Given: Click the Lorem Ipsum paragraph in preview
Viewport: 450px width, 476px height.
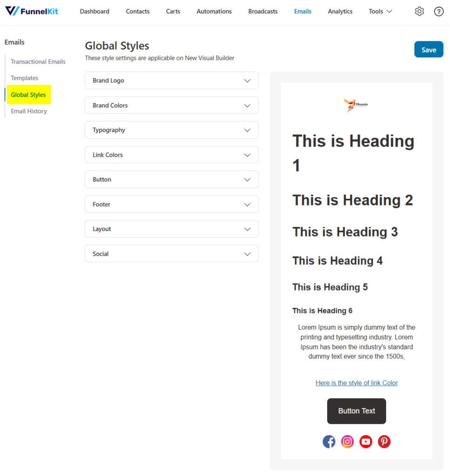Looking at the screenshot, I should click(x=356, y=342).
